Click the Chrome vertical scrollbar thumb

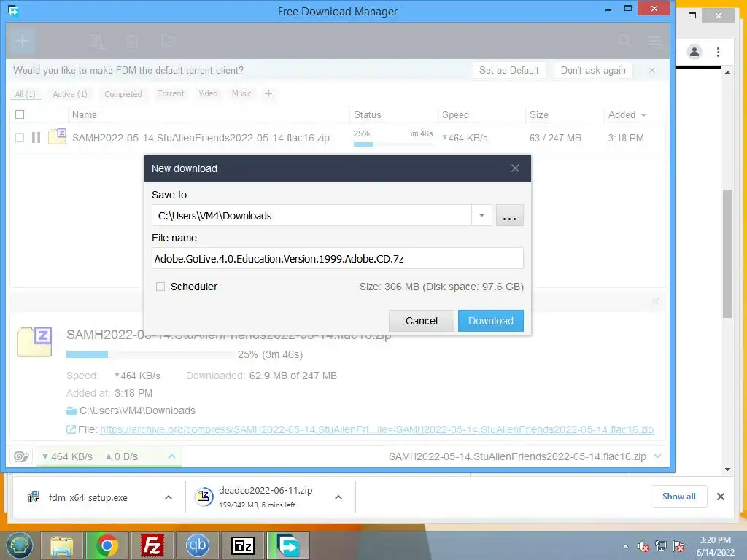pos(727,253)
